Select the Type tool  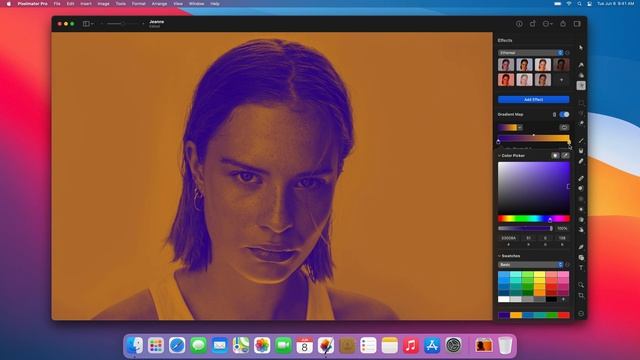pos(581,268)
